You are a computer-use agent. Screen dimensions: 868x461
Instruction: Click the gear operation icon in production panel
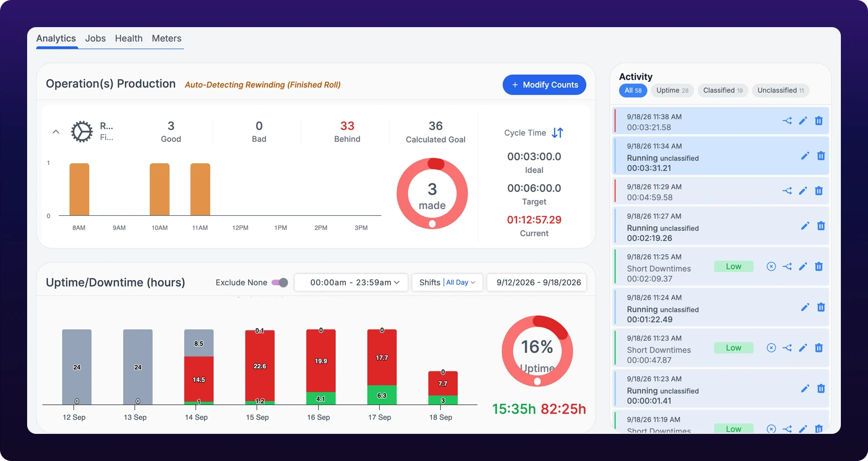coord(82,132)
